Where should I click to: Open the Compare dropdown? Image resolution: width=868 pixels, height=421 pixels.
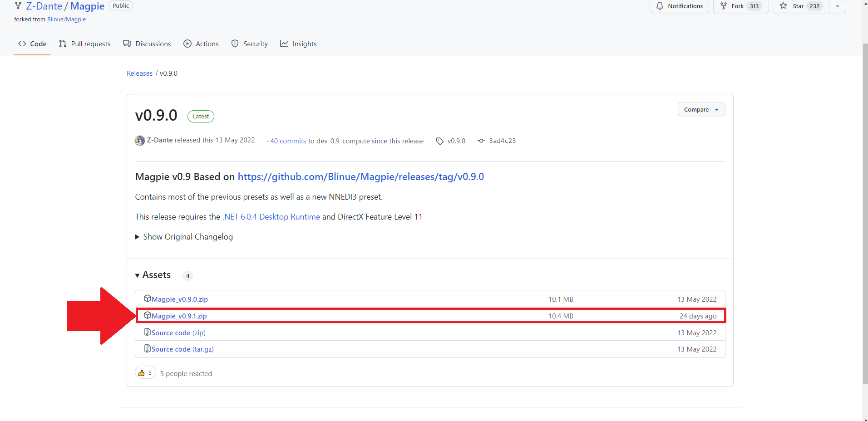pyautogui.click(x=701, y=110)
